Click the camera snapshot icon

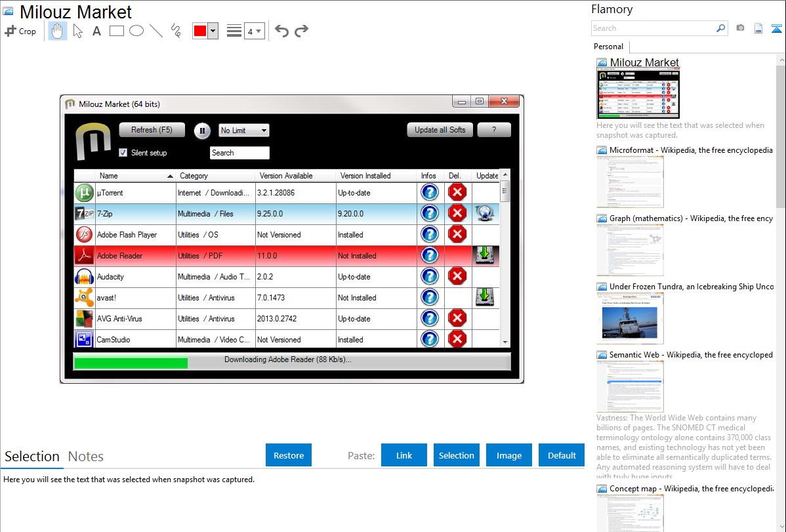pyautogui.click(x=740, y=28)
